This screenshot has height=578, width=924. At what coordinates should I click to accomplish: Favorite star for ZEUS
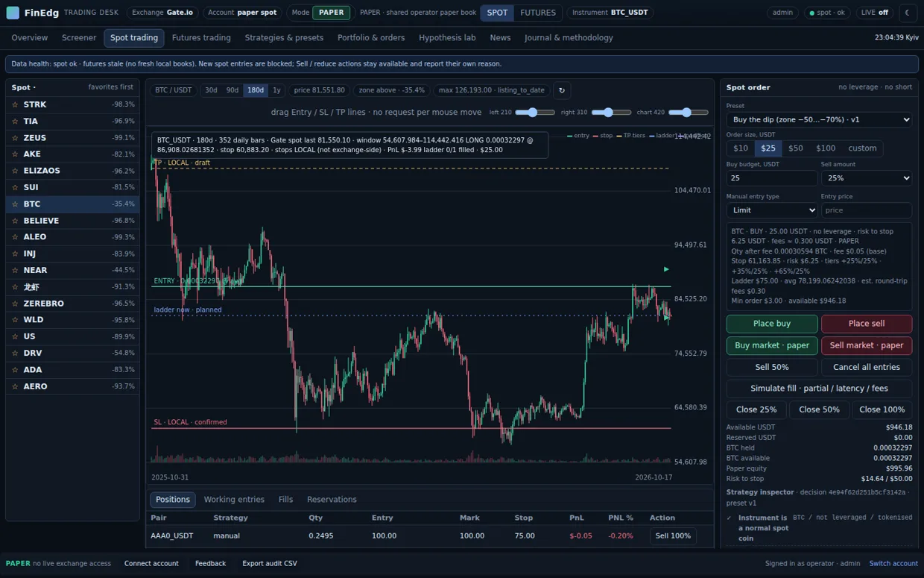[15, 138]
